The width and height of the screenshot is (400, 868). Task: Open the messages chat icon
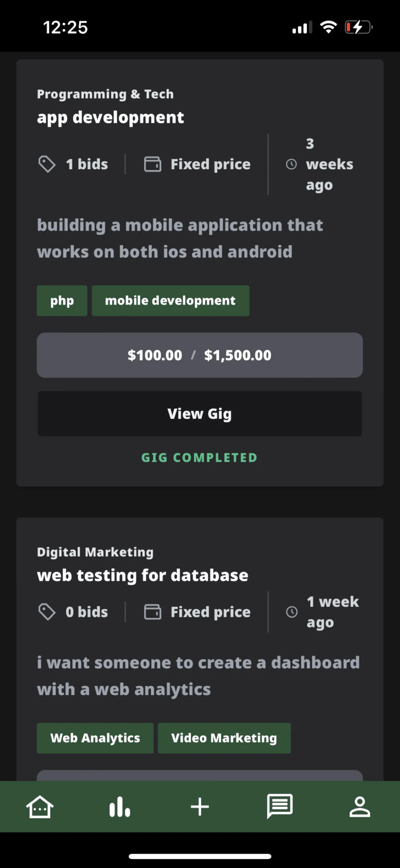(x=280, y=806)
